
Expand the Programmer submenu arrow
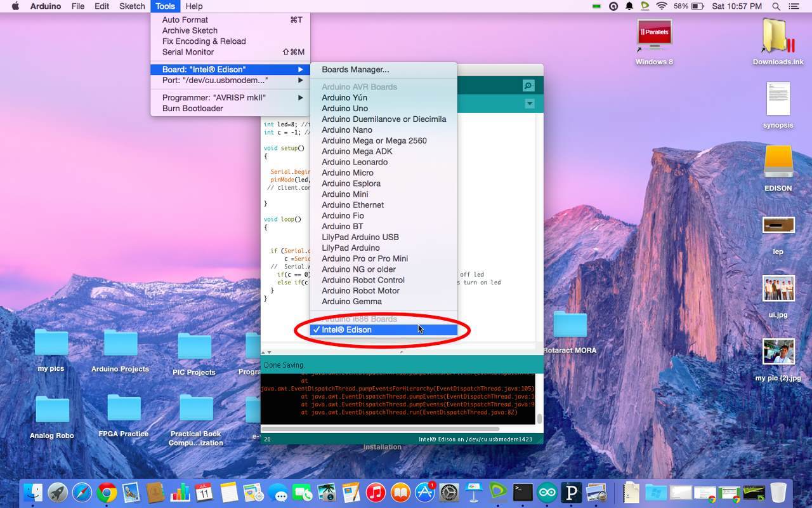[301, 97]
